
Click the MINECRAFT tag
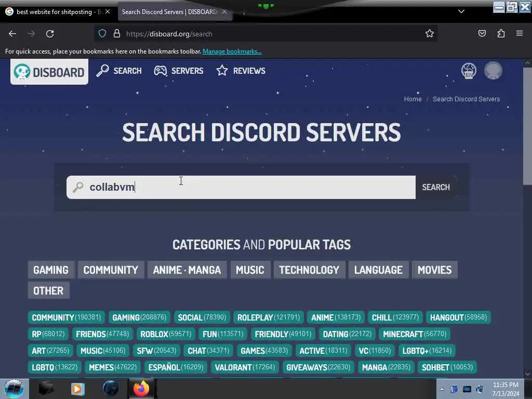415,334
